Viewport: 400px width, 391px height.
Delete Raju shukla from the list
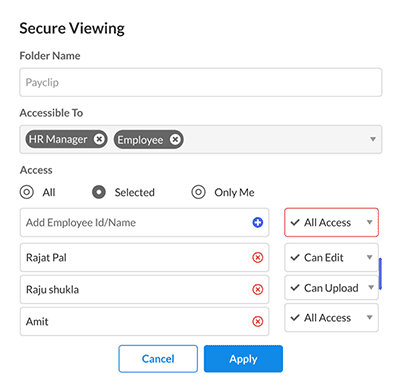[x=258, y=289]
